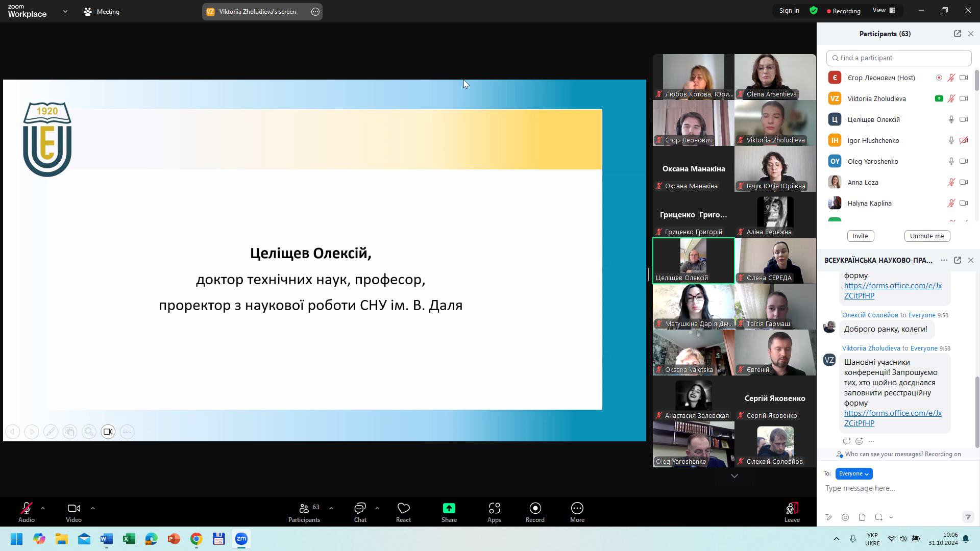Open chat toolbar more-options dropdown arrow
This screenshot has width=980, height=551.
tap(891, 517)
